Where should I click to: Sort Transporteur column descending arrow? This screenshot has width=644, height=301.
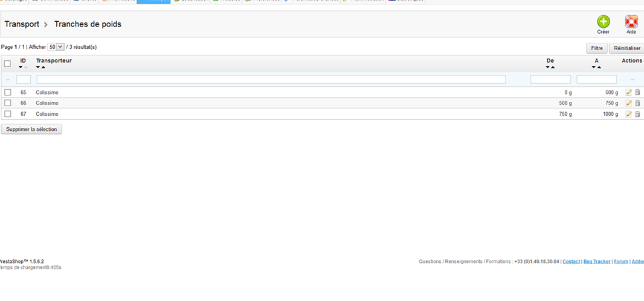pos(38,67)
